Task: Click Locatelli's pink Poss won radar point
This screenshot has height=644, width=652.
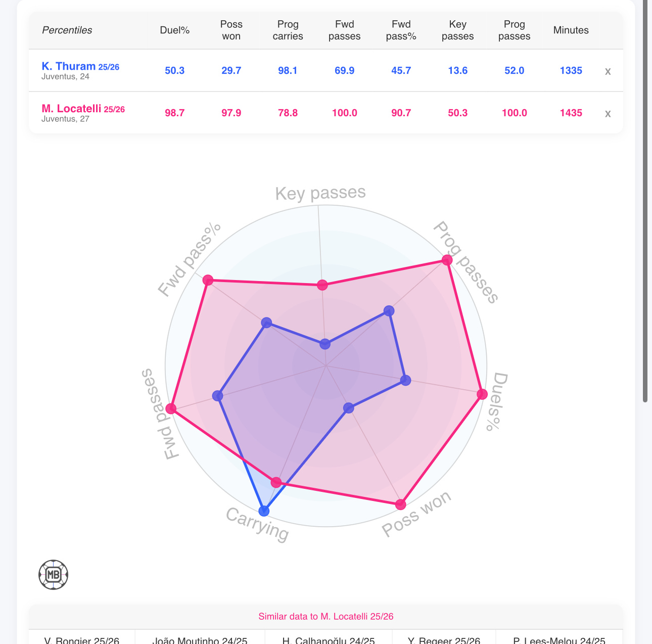Action: (x=401, y=504)
